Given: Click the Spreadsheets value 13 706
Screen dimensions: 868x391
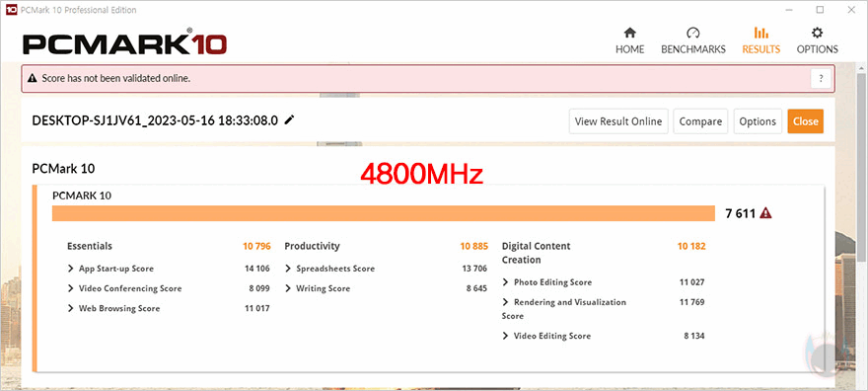Looking at the screenshot, I should click(x=474, y=269).
